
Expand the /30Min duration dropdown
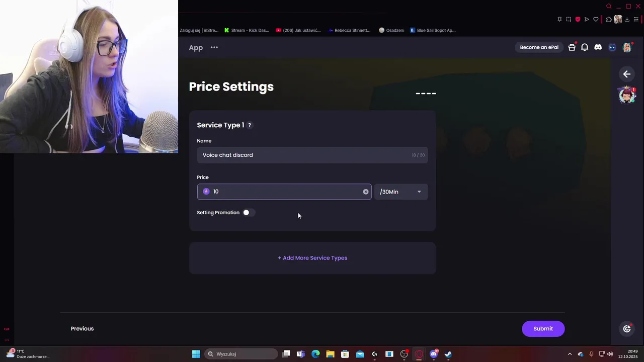pyautogui.click(x=401, y=192)
